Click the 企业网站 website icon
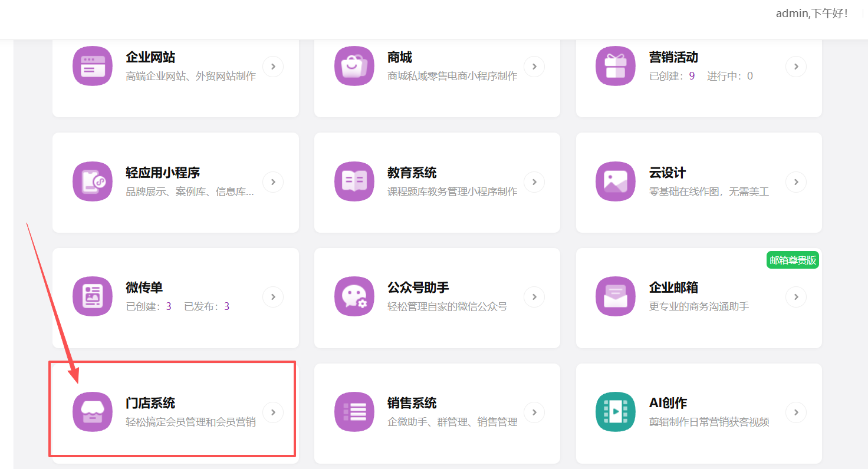Viewport: 868px width, 469px height. pyautogui.click(x=93, y=66)
